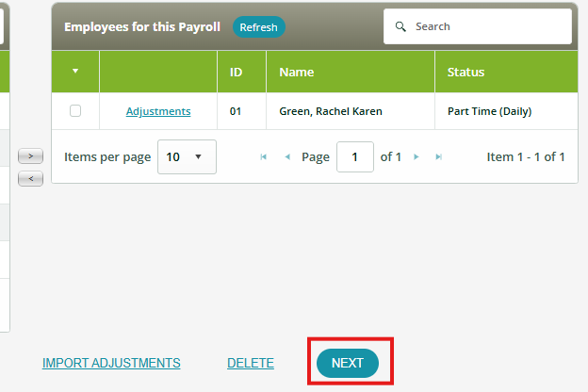
Task: Click the Refresh button in the payroll header
Action: (x=258, y=27)
